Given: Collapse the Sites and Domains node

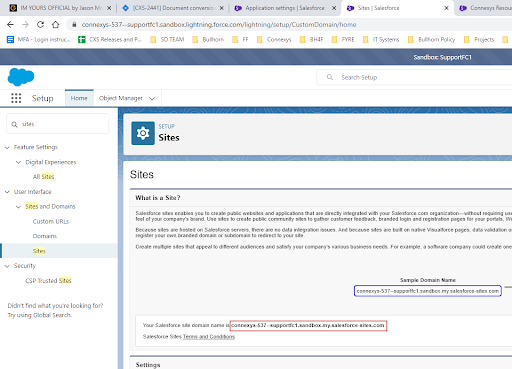Looking at the screenshot, I should coord(18,207).
